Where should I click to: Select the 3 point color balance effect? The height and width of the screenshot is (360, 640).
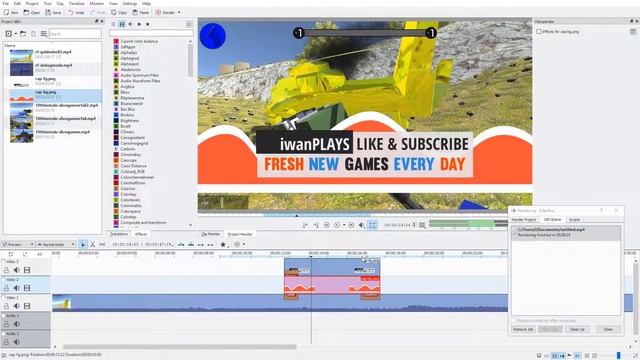tap(139, 41)
